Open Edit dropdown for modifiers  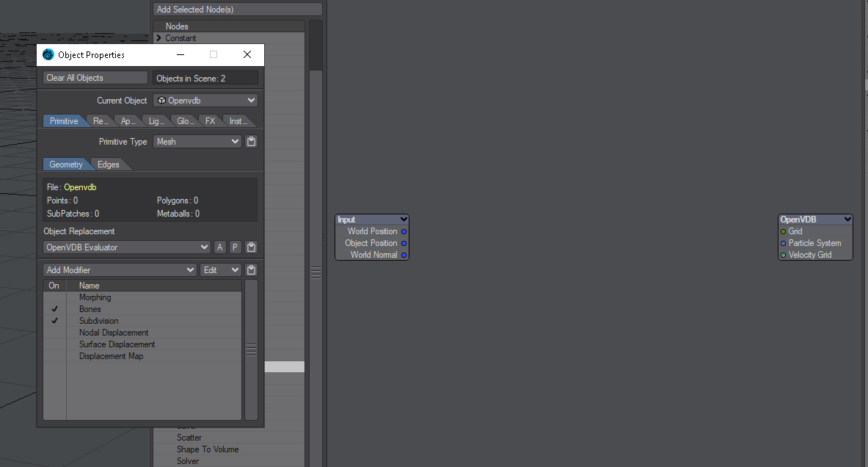coord(220,269)
